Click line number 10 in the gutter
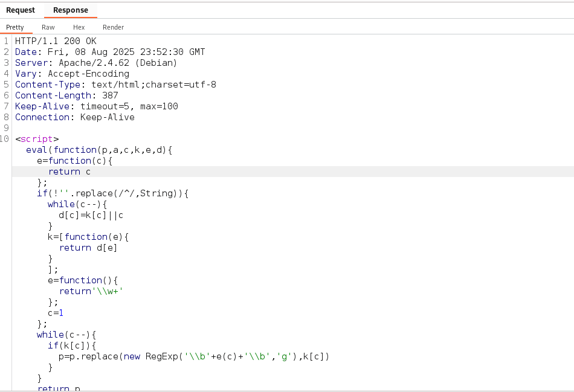 coord(4,139)
